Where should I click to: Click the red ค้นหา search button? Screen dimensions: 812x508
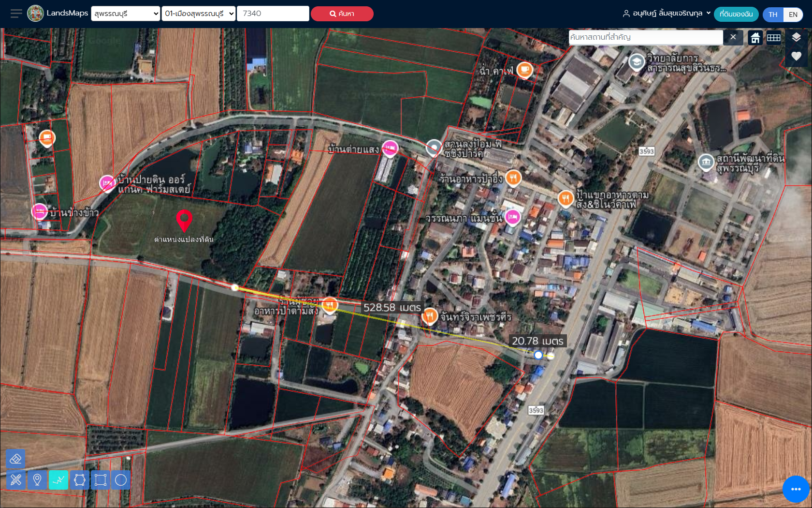(x=342, y=14)
